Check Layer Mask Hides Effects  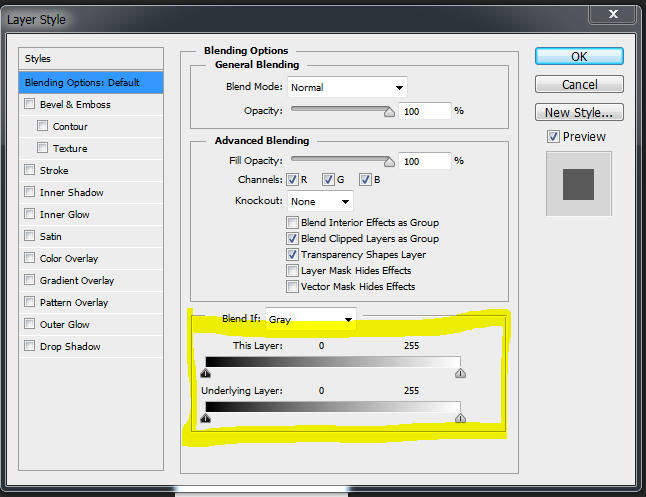(293, 271)
